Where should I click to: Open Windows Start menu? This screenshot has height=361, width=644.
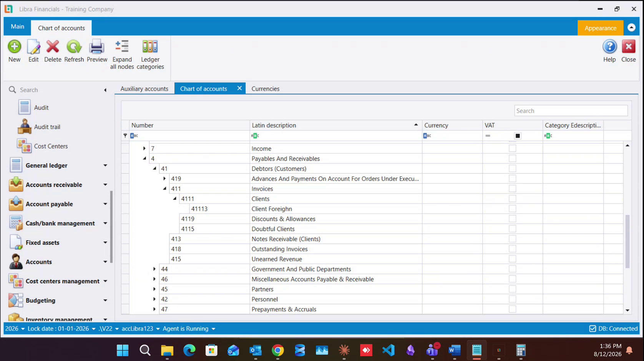click(123, 350)
